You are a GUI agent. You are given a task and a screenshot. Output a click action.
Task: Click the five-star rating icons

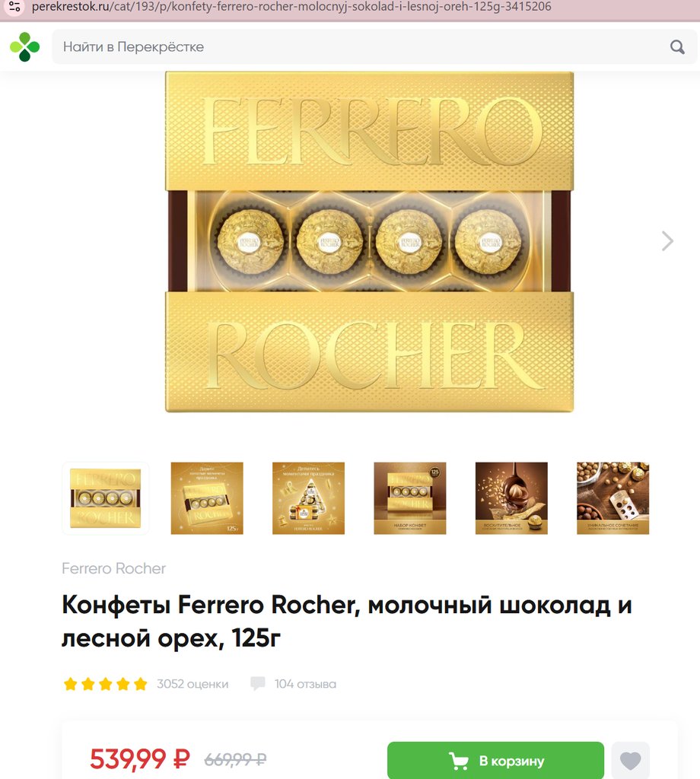pos(105,684)
